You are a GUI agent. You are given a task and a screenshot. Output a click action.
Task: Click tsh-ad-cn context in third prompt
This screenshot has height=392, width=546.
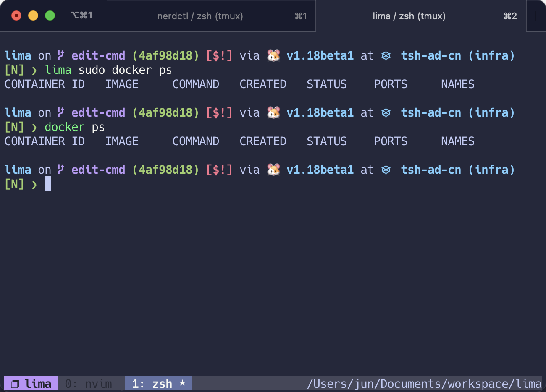click(431, 170)
